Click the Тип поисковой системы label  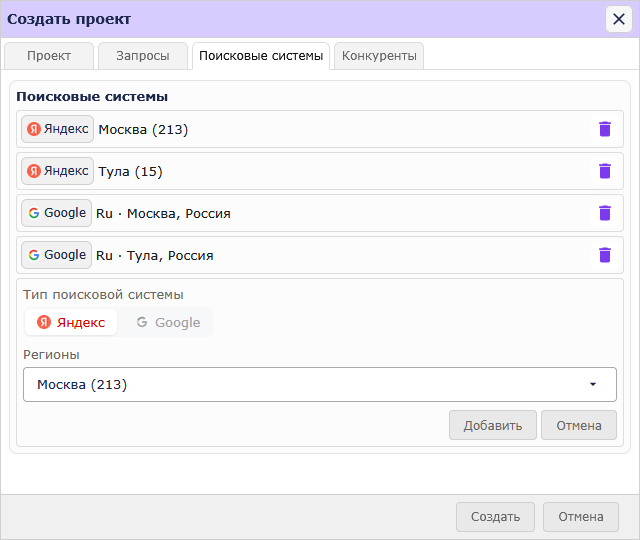pos(103,295)
